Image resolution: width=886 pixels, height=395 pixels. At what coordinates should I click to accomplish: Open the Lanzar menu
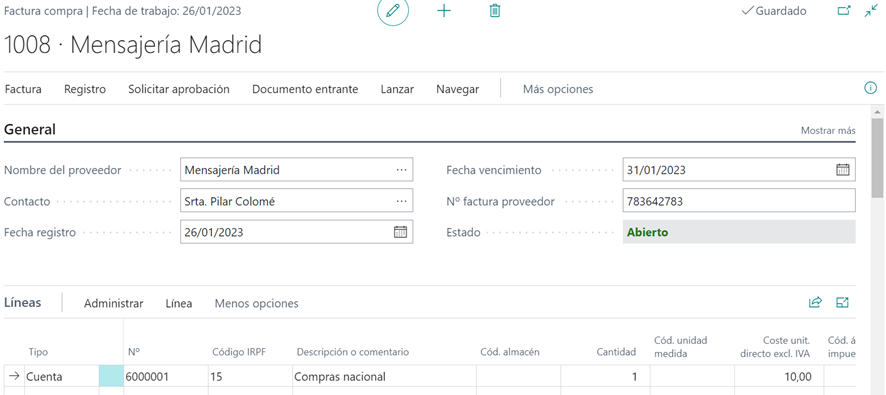pyautogui.click(x=397, y=89)
